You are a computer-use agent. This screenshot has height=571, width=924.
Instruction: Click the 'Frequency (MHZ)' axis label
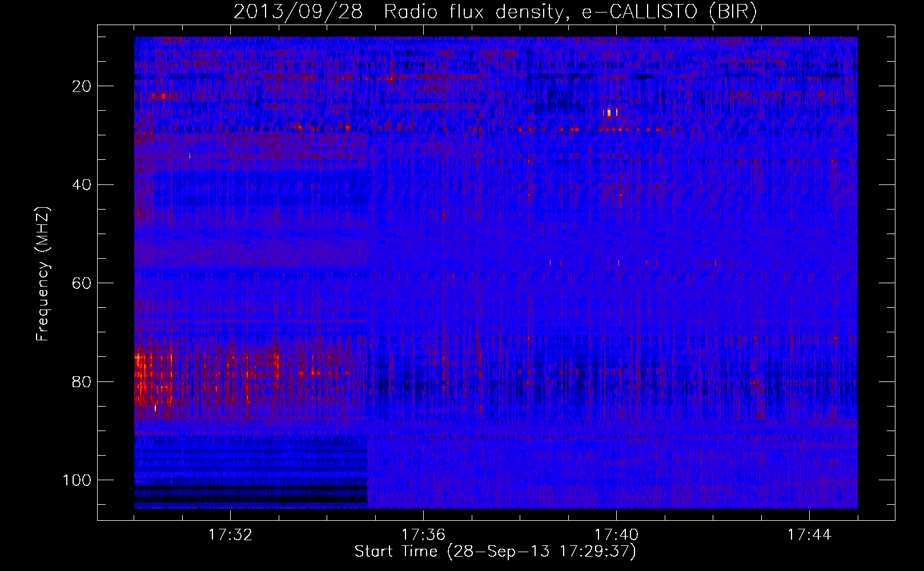coord(43,274)
